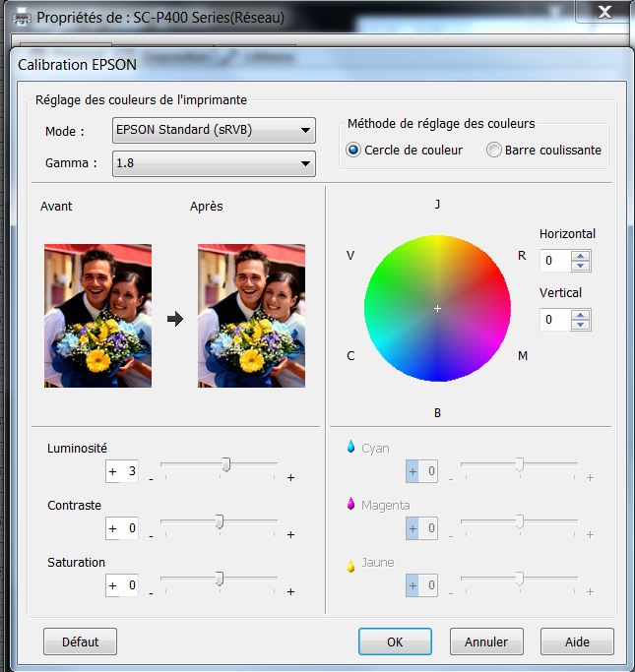Click the minus sign left of Contraste slider
The image size is (635, 672).
click(151, 535)
